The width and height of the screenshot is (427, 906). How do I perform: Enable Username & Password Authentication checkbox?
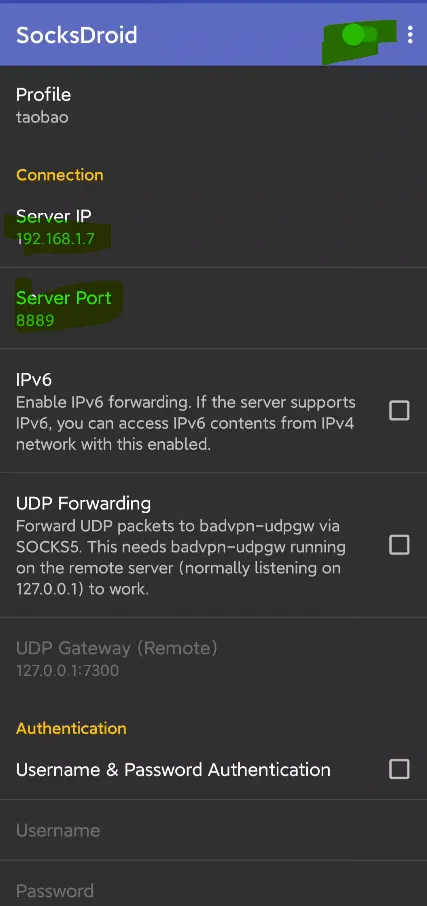(x=399, y=769)
